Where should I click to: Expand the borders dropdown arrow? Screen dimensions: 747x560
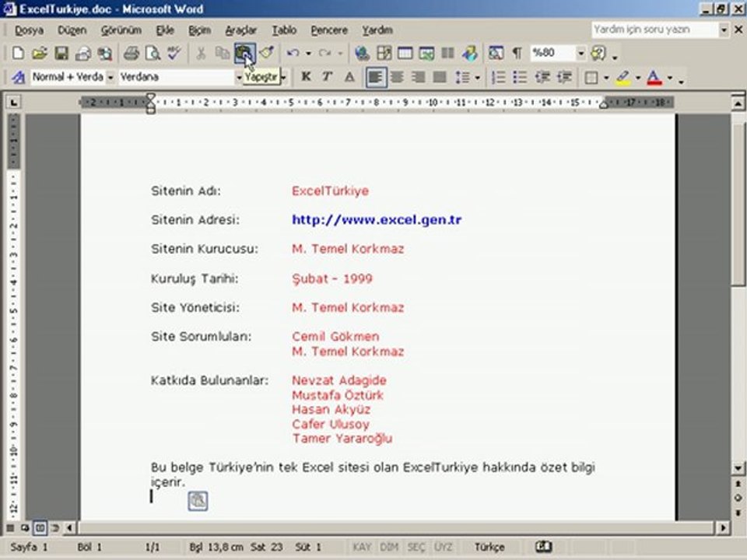pos(606,78)
